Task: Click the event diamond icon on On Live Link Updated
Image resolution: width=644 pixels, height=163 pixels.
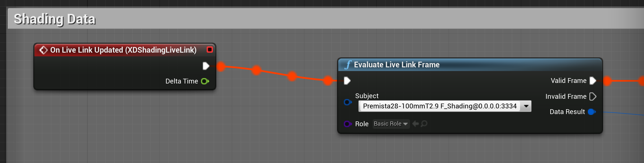Action: [x=43, y=50]
